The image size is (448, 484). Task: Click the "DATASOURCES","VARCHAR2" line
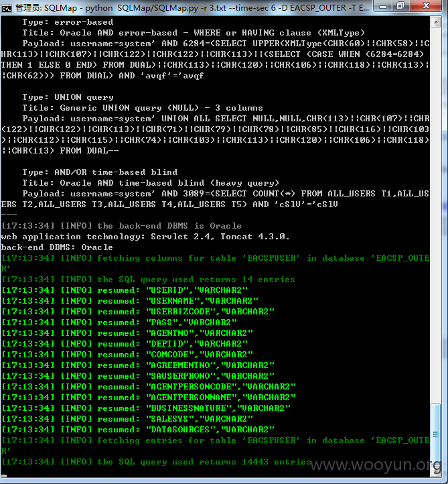pyautogui.click(x=138, y=430)
